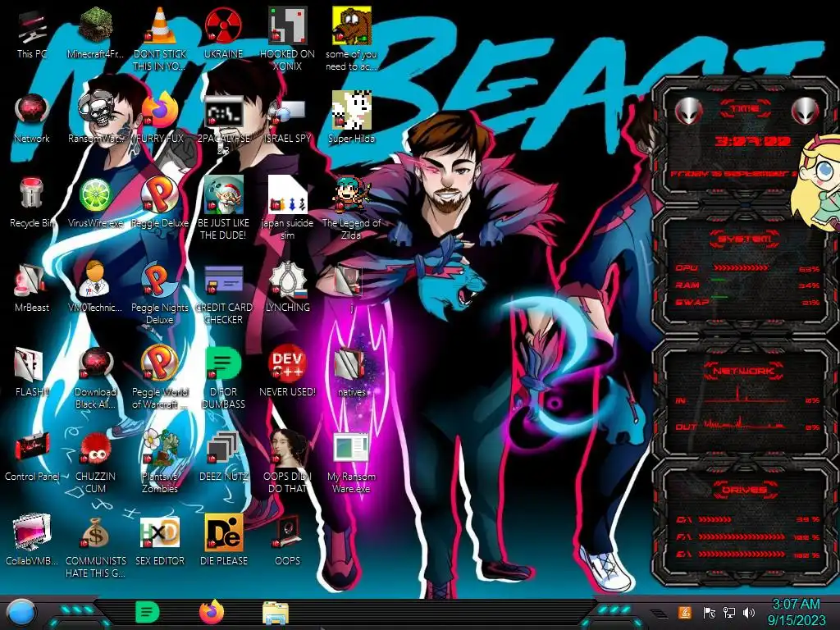
Task: Open the HOOKED ON XONIX icon
Action: (x=287, y=39)
